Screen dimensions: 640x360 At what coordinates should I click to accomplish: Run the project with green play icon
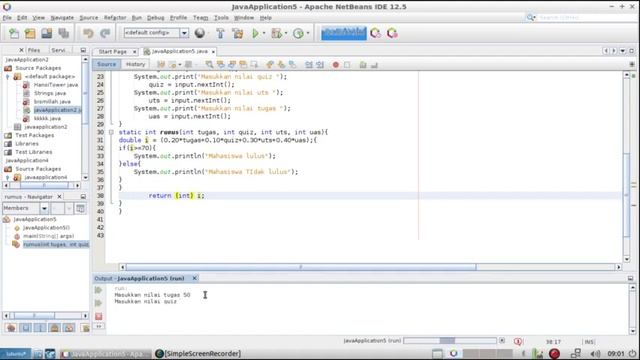(x=256, y=33)
